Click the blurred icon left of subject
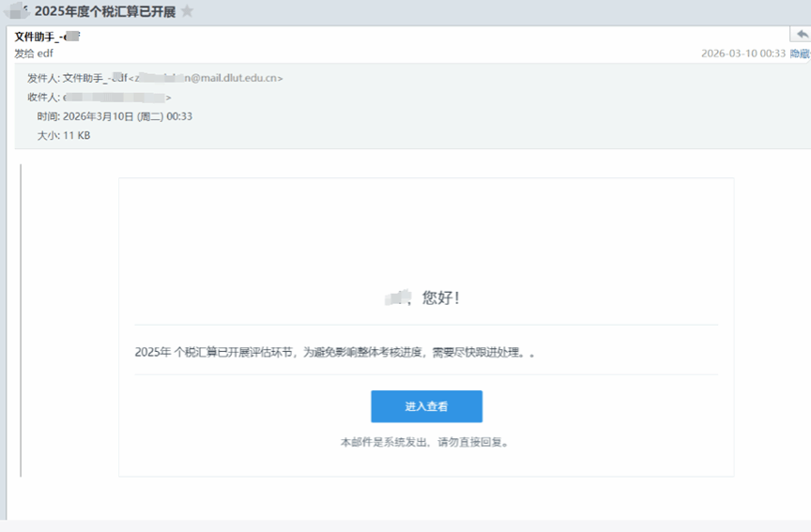 [x=18, y=11]
